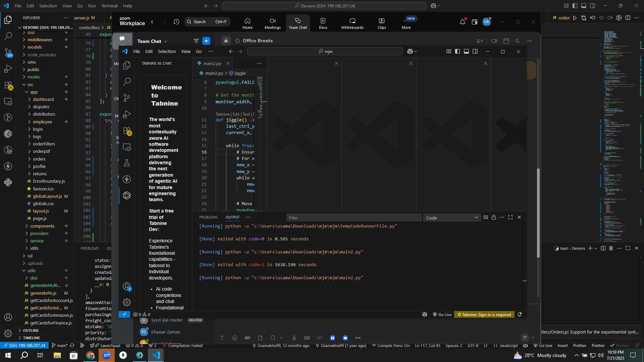Open emoji picker in Zoom chat toolbar
This screenshot has height=362, width=644.
234,338
